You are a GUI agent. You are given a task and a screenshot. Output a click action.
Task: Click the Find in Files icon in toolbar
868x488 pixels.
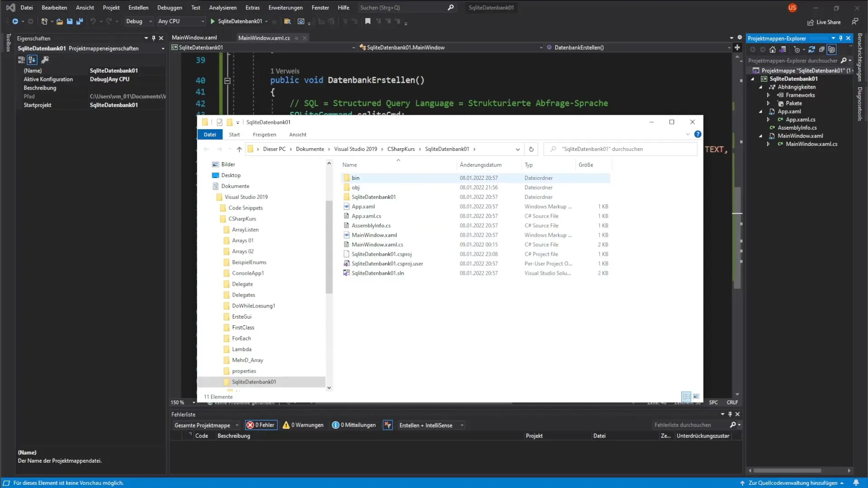(x=287, y=21)
